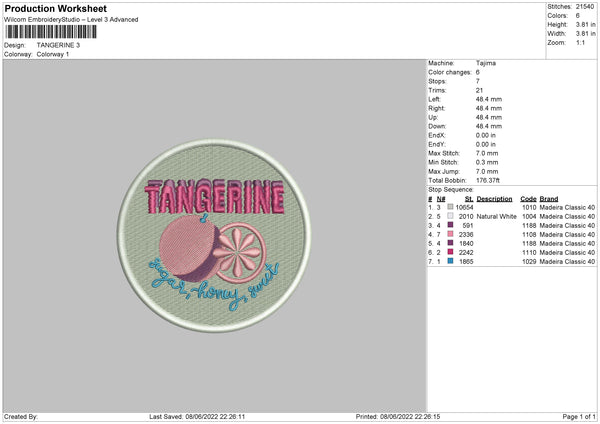Click 'Wilcom EmbroideryStudio – Level 3 Advanced' text

(71, 20)
